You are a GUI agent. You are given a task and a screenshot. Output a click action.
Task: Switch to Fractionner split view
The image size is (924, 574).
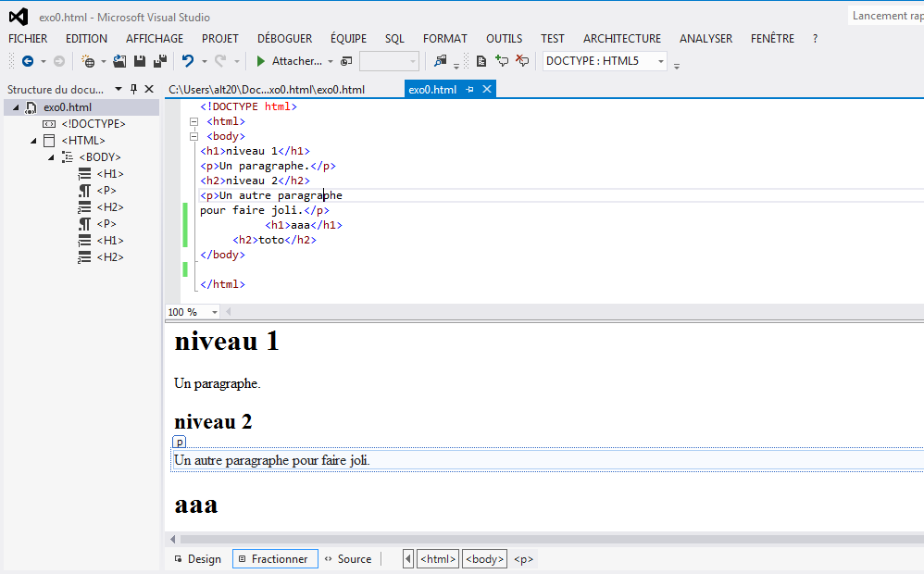coord(274,559)
